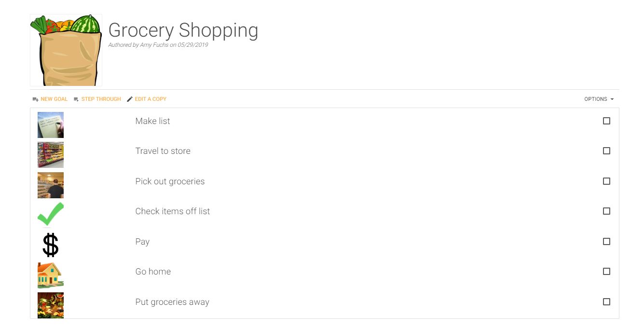This screenshot has height=329, width=644.
Task: Click the Travel to store aisle thumbnail
Action: 51,155
